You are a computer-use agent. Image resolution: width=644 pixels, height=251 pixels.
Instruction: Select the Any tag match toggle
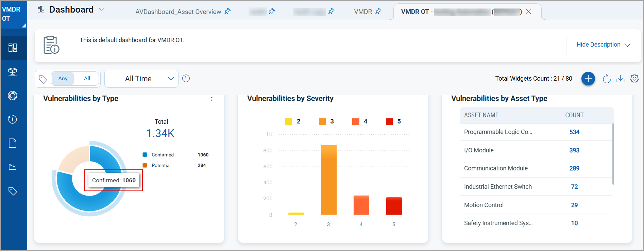(x=63, y=79)
